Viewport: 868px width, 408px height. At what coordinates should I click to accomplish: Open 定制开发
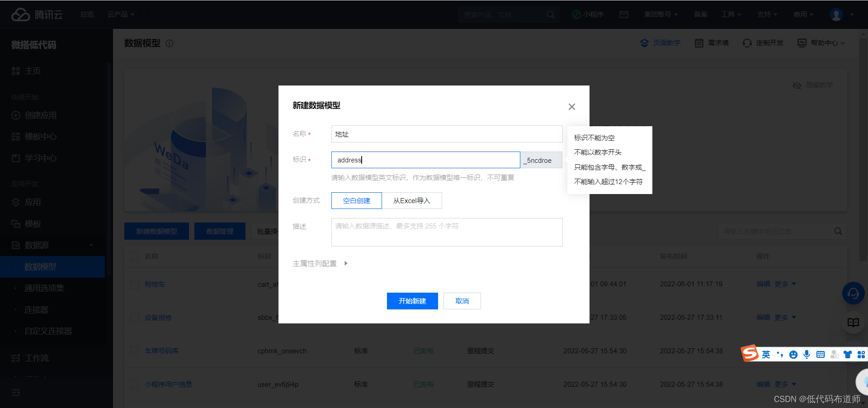[763, 43]
